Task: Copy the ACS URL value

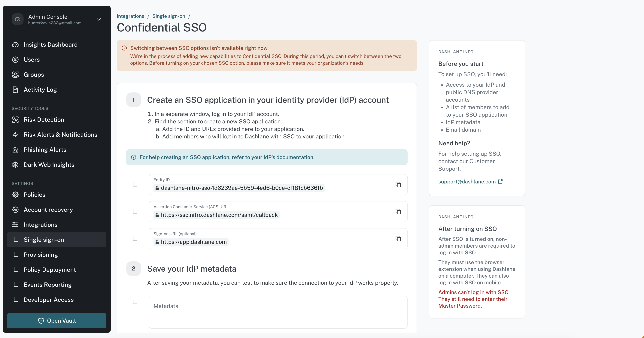Action: (398, 211)
